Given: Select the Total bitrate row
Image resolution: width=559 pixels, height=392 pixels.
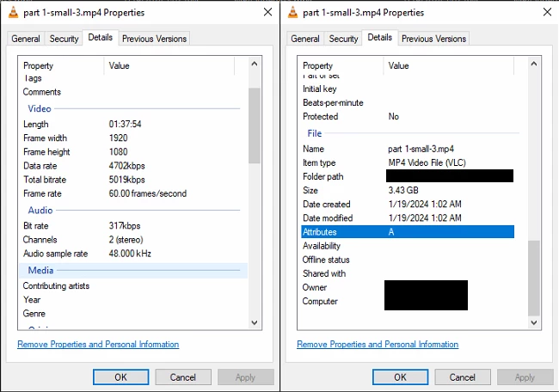Looking at the screenshot, I should coord(133,180).
